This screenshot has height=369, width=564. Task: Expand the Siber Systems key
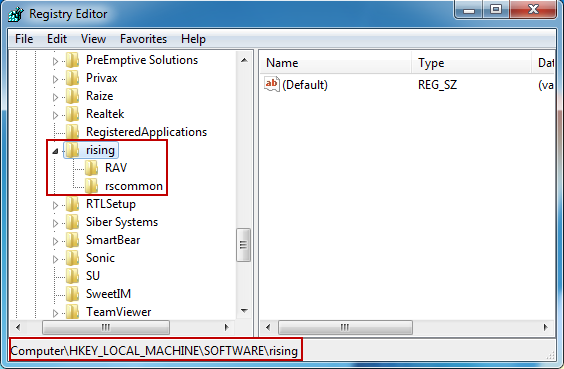pos(55,223)
